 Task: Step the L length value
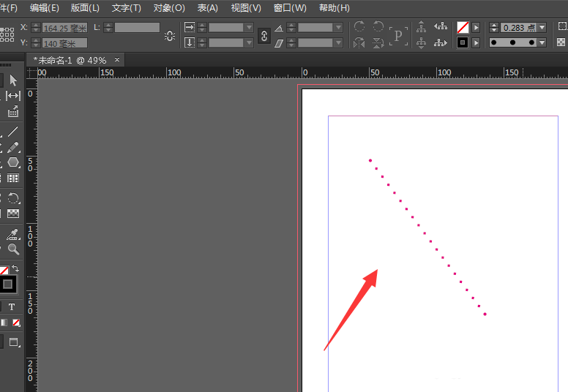pos(108,28)
